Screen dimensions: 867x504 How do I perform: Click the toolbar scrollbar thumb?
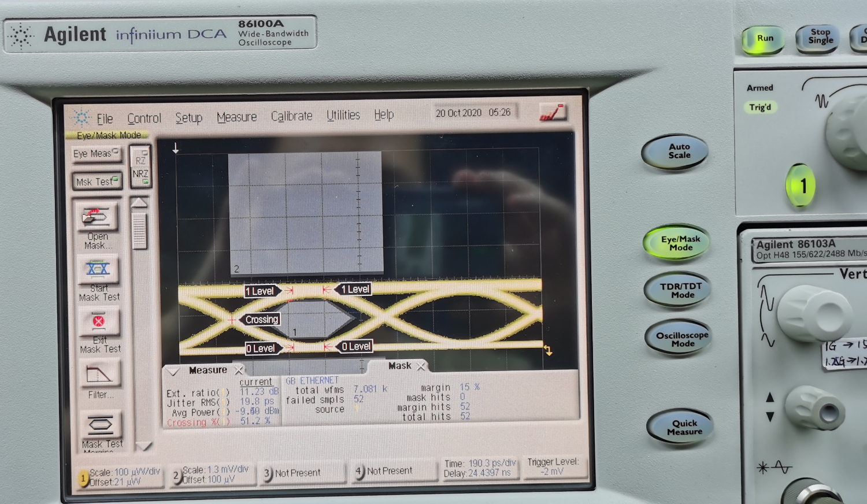point(139,231)
